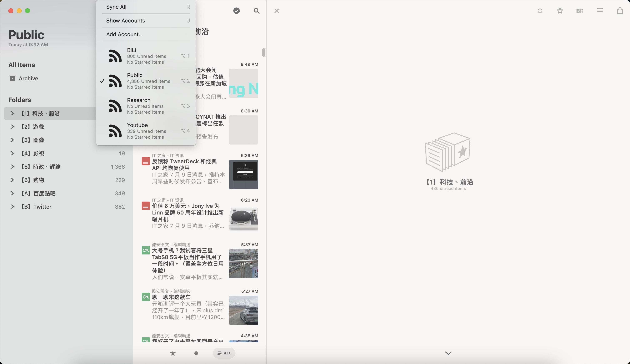Open the turntable thumbnail of Jony Ive article

[244, 218]
